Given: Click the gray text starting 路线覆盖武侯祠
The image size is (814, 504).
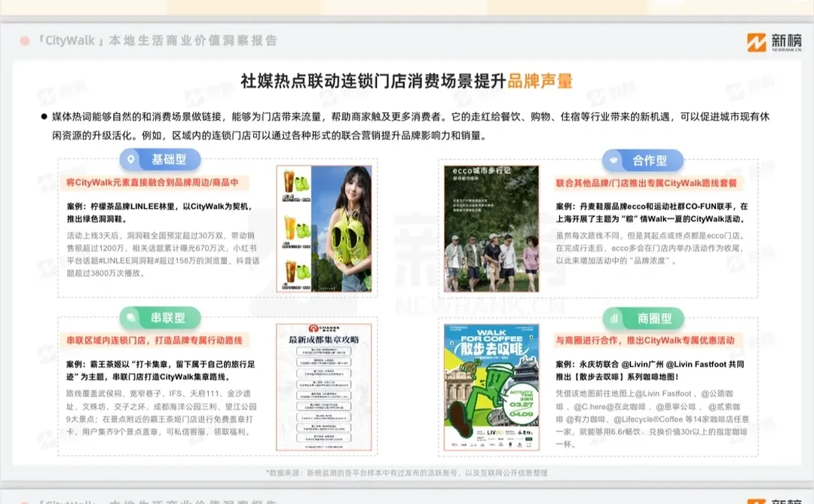Looking at the screenshot, I should tap(161, 413).
